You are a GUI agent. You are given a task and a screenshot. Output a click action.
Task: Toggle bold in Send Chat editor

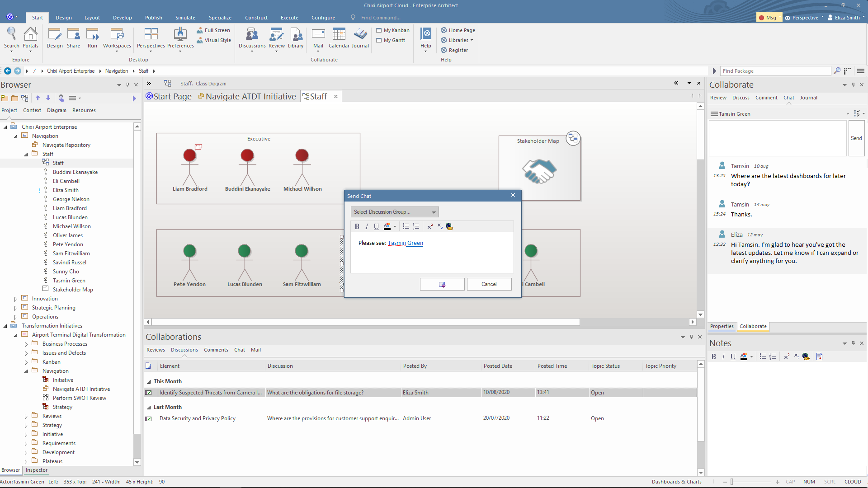click(x=357, y=226)
